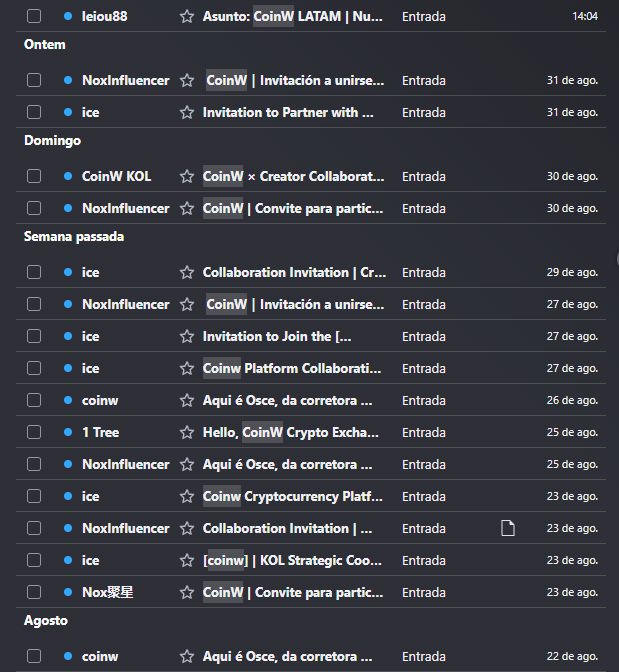The height and width of the screenshot is (672, 619).
Task: Click unread dot of 1 Tree email
Action: (68, 432)
